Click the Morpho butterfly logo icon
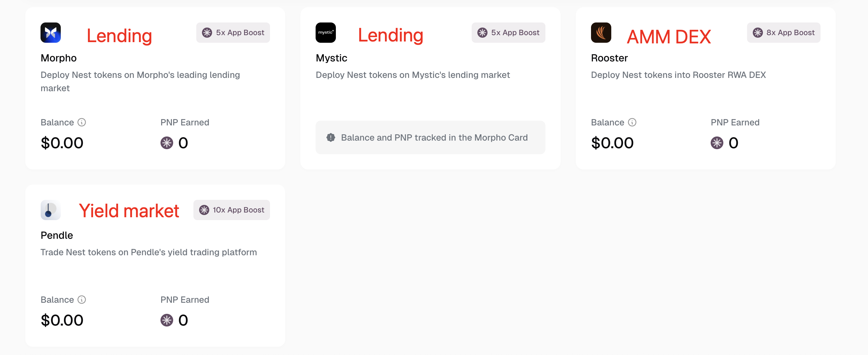 point(51,33)
